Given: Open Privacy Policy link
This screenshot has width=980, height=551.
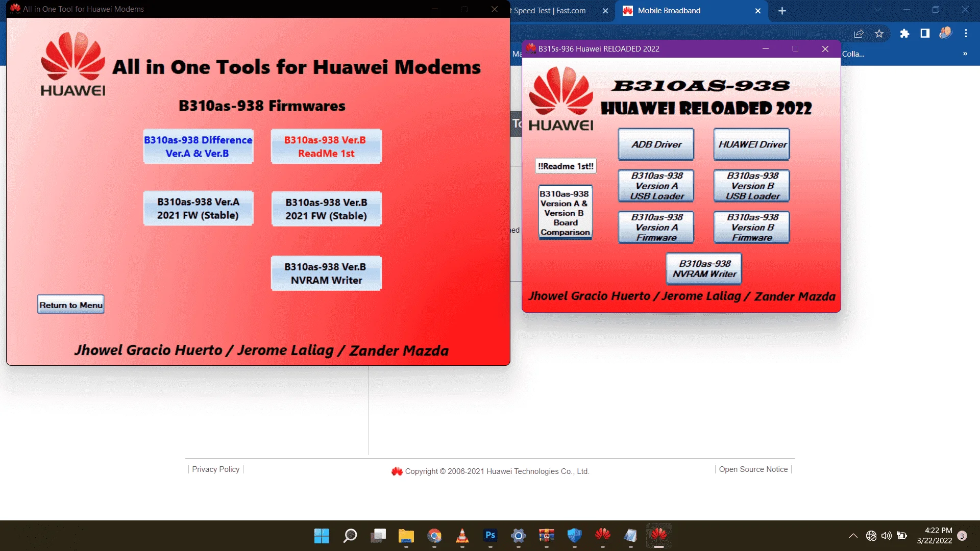Looking at the screenshot, I should 215,469.
